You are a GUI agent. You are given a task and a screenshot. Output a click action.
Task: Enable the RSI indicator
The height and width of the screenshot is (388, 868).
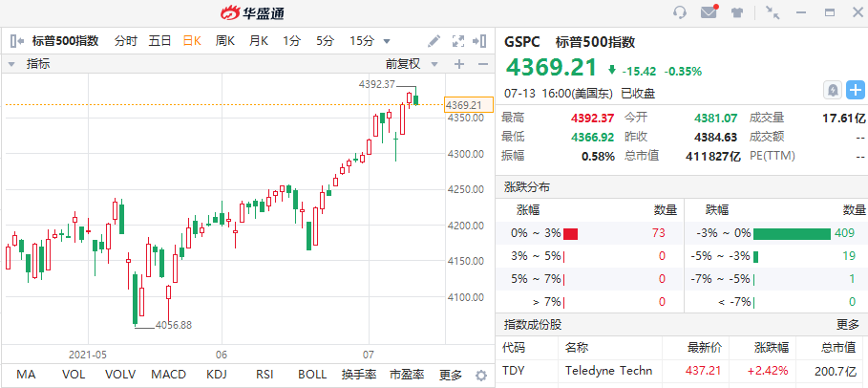click(265, 375)
